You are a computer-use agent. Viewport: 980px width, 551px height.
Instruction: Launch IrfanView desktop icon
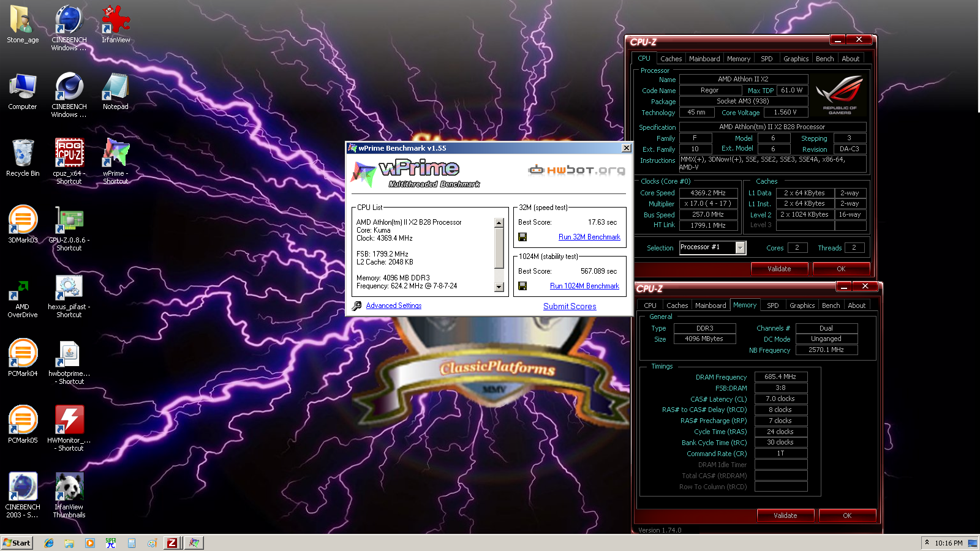coord(116,24)
